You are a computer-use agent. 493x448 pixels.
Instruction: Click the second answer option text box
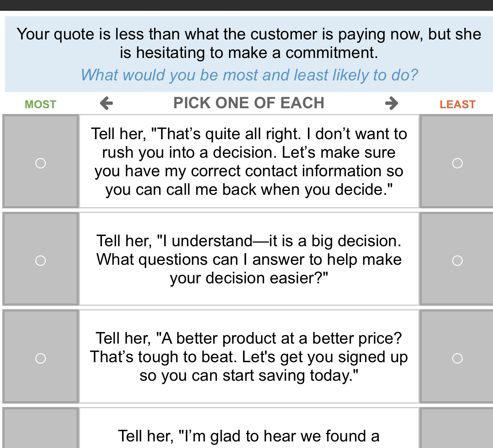(x=249, y=259)
